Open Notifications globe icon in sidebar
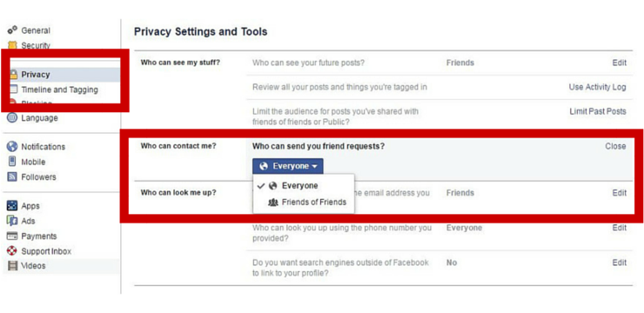Screen dimensions: 644x313 [12, 146]
